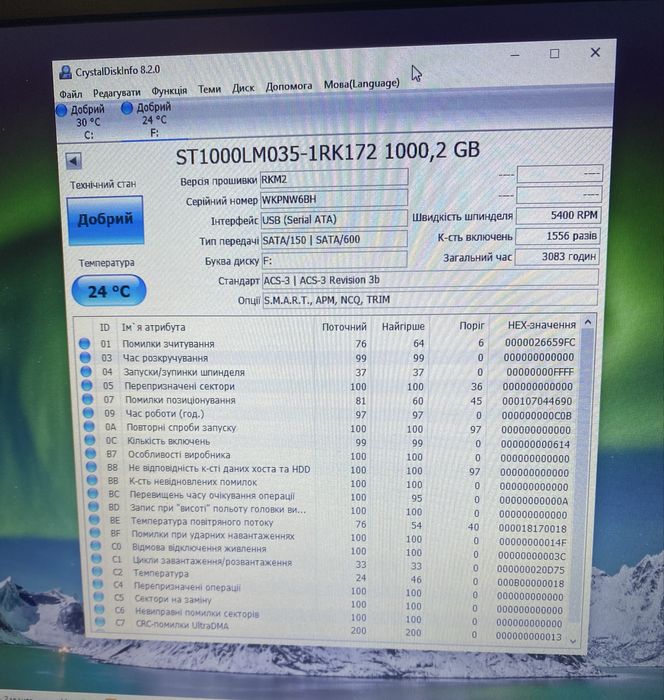The width and height of the screenshot is (664, 700).
Task: Click the HEX-значення column header
Action: (542, 325)
